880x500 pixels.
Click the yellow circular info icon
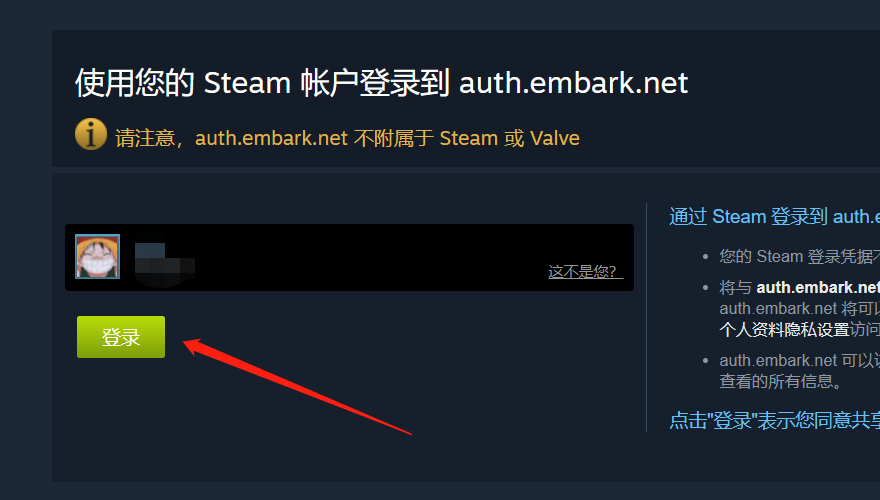point(91,134)
